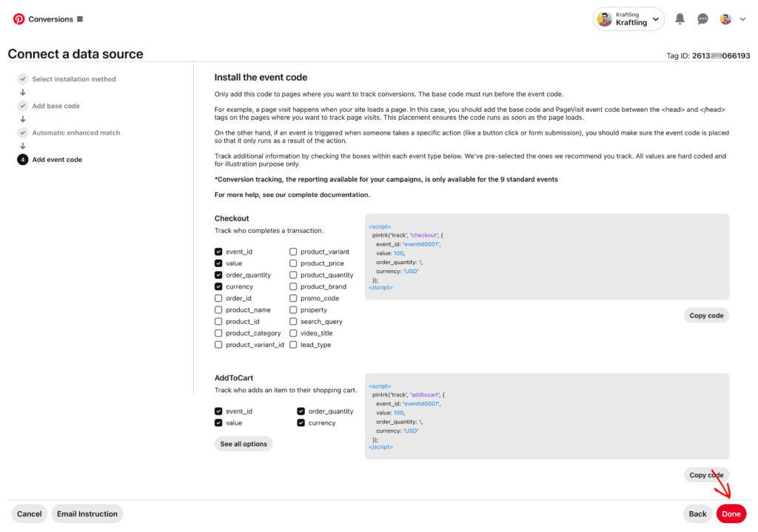Image resolution: width=758 pixels, height=532 pixels.
Task: Click the Automatic enhanced match checkmark icon
Action: tap(22, 132)
